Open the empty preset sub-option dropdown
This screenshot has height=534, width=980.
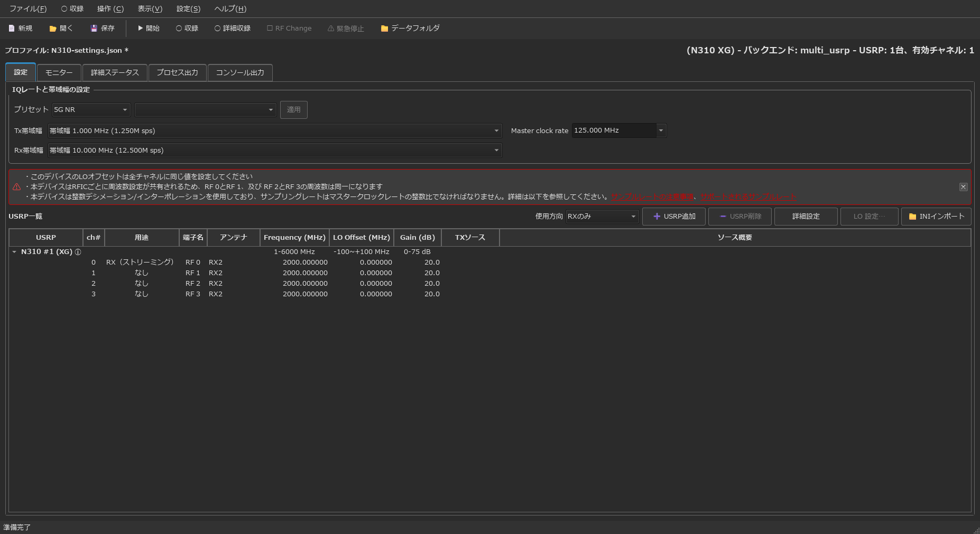[x=205, y=110]
